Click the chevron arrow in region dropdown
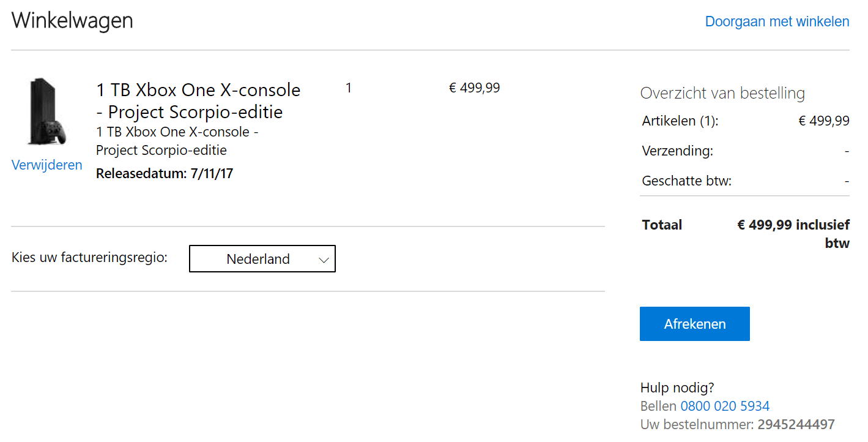The image size is (868, 442). pos(324,260)
